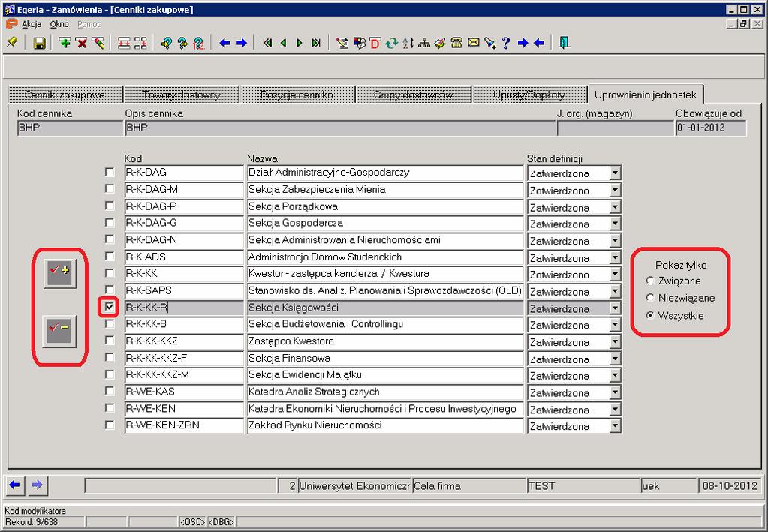768x532 pixels.
Task: Click the eraser clear-record toolbar icon
Action: pyautogui.click(x=98, y=43)
